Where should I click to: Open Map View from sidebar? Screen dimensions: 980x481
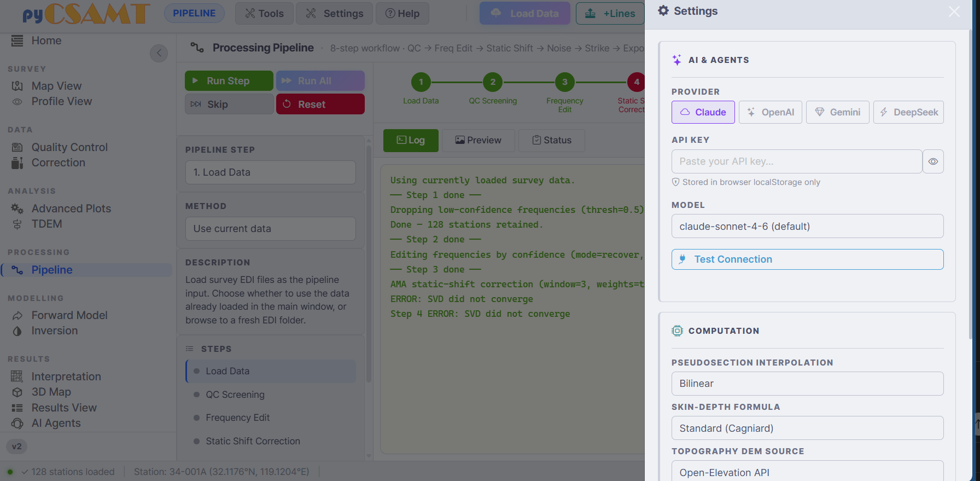[56, 86]
